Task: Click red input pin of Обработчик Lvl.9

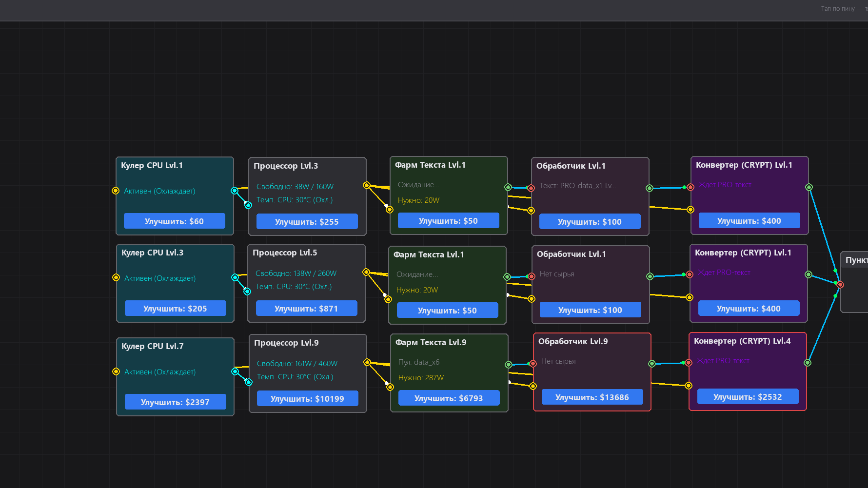Action: pyautogui.click(x=533, y=364)
